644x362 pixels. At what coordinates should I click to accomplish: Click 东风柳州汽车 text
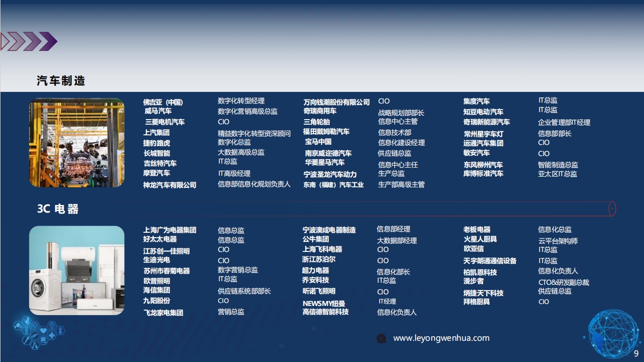[483, 165]
